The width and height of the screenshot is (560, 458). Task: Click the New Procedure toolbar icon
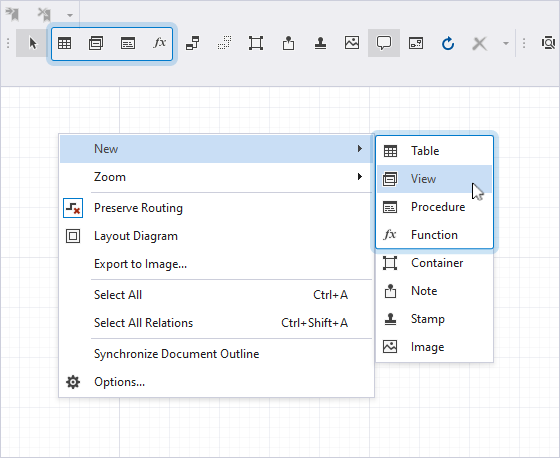point(128,43)
